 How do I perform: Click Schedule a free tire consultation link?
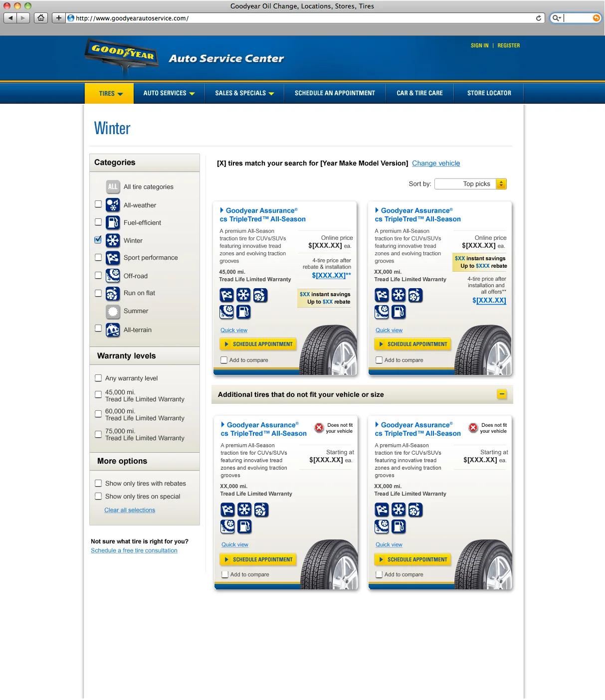click(134, 550)
